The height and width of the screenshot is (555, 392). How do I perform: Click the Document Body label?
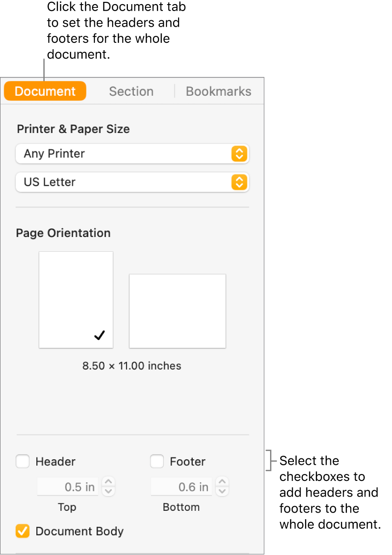coord(80,531)
